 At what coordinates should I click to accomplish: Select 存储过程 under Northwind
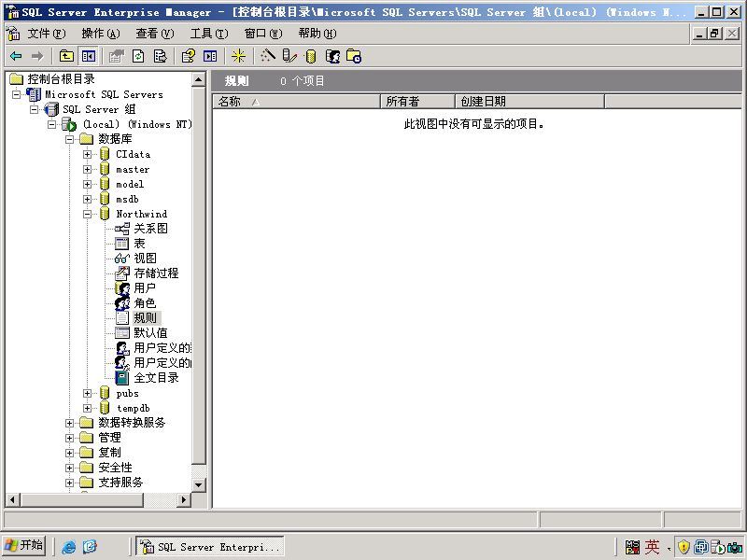tap(156, 273)
